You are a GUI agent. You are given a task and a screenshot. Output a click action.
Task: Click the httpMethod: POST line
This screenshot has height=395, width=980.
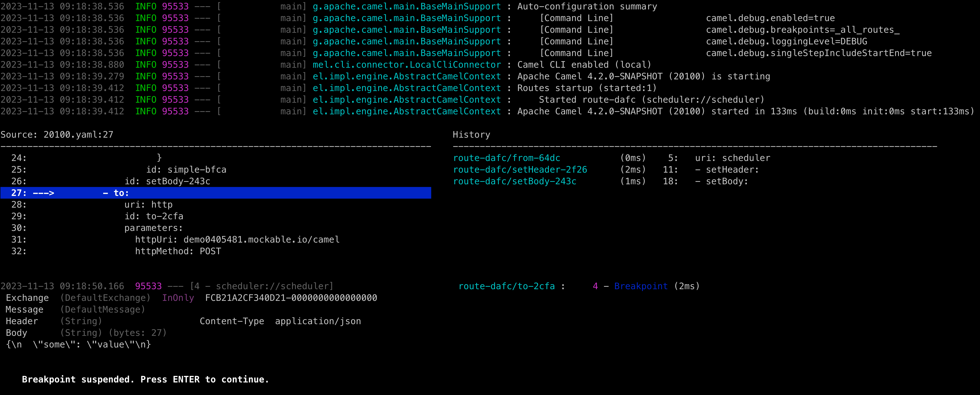tap(178, 251)
